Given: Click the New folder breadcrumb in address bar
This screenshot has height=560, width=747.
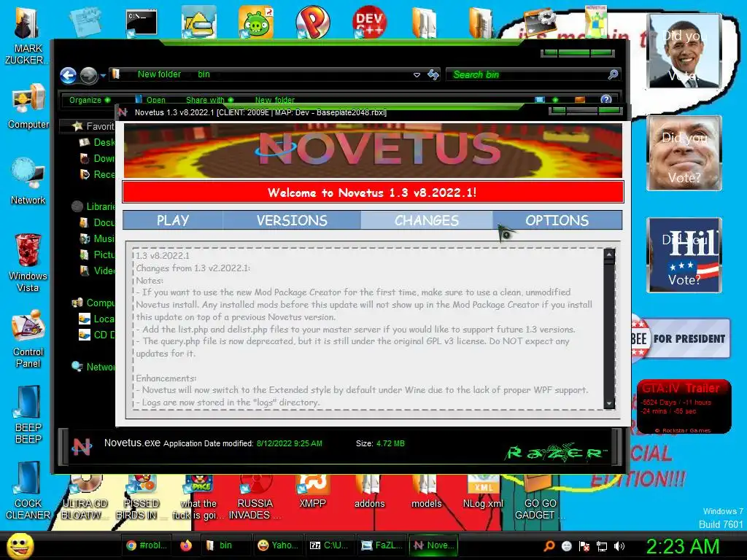Looking at the screenshot, I should pos(159,74).
